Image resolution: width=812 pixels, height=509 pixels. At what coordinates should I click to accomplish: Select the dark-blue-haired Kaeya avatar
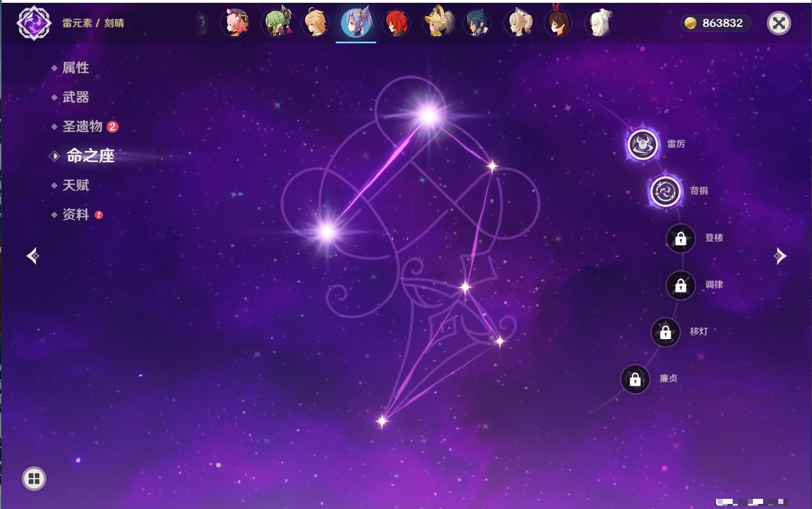pyautogui.click(x=477, y=23)
